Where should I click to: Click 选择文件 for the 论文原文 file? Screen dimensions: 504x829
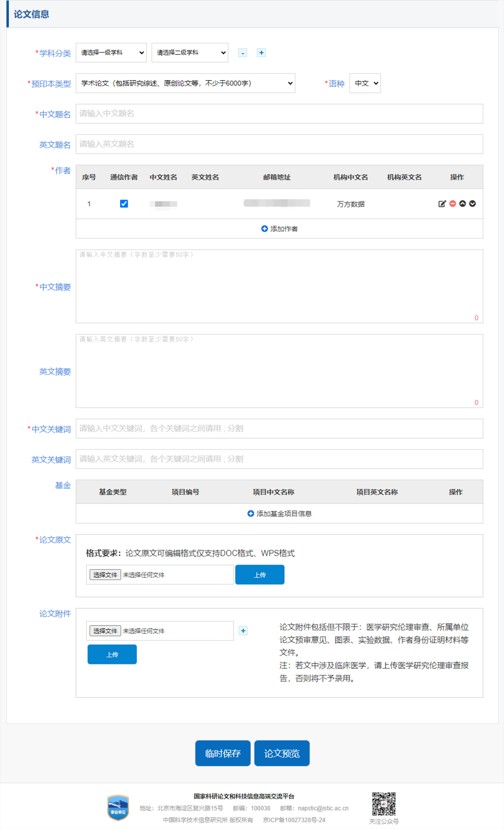105,575
